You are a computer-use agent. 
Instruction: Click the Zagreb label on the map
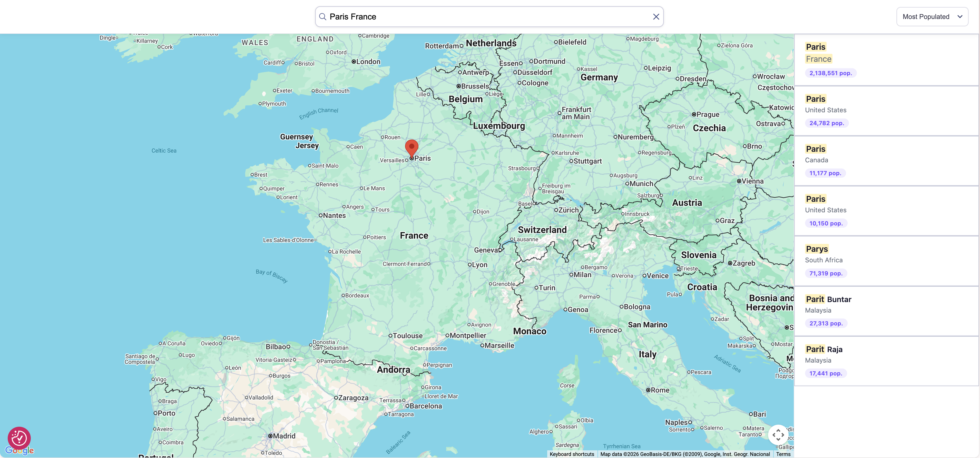(x=744, y=263)
